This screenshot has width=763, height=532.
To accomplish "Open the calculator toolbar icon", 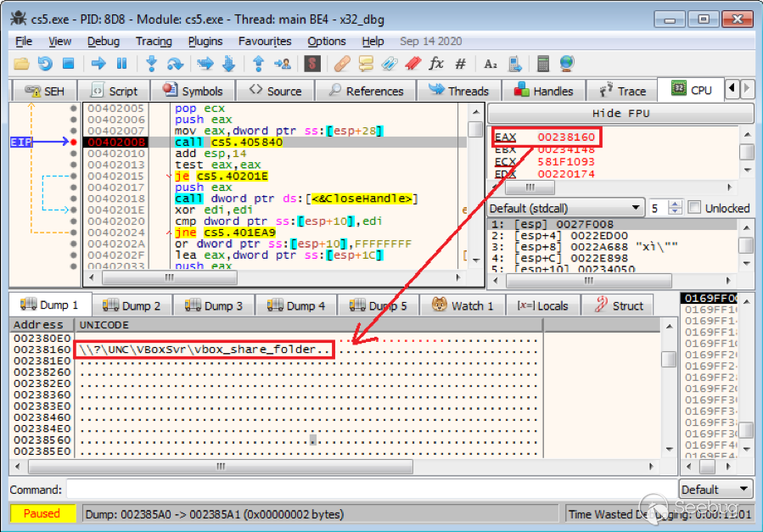I will click(x=544, y=64).
